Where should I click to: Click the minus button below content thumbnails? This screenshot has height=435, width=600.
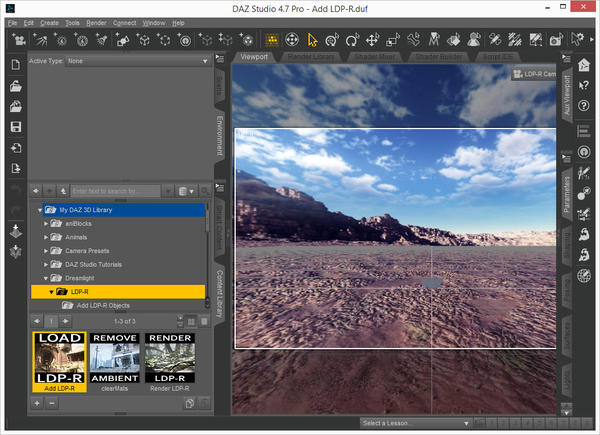pos(52,402)
